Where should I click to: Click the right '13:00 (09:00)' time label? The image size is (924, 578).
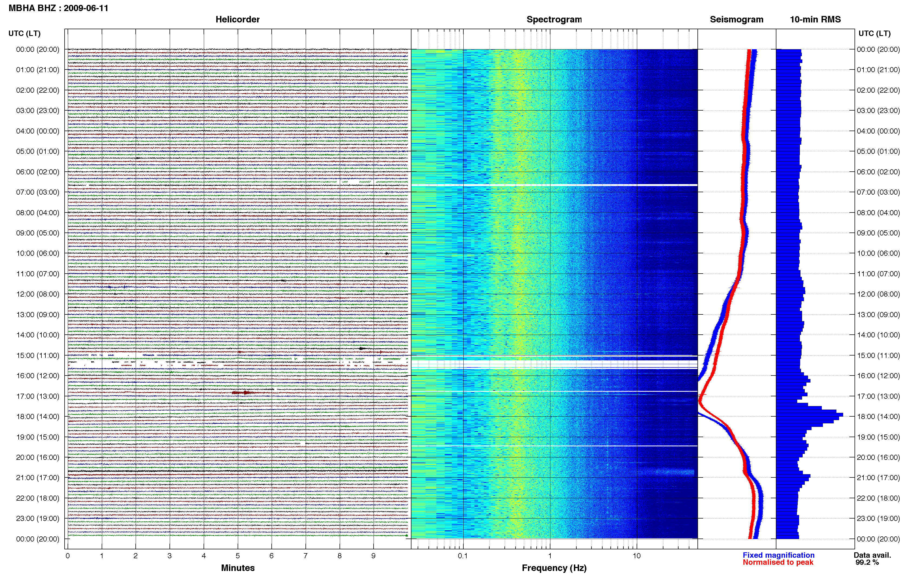878,315
